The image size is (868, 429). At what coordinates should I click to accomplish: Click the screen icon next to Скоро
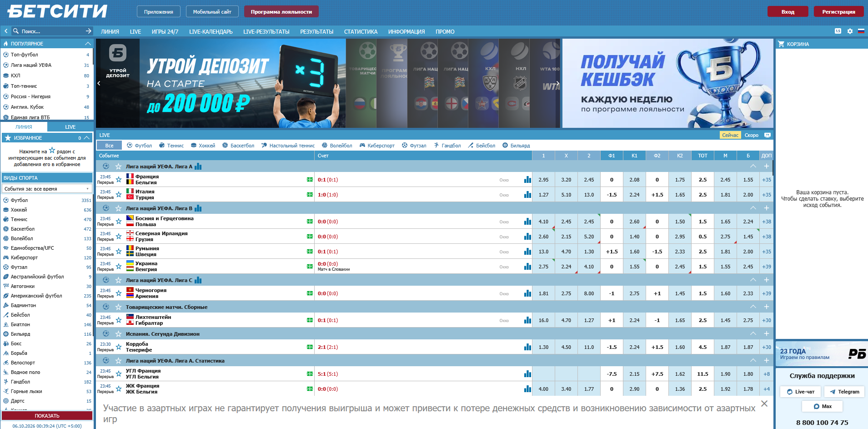(768, 135)
